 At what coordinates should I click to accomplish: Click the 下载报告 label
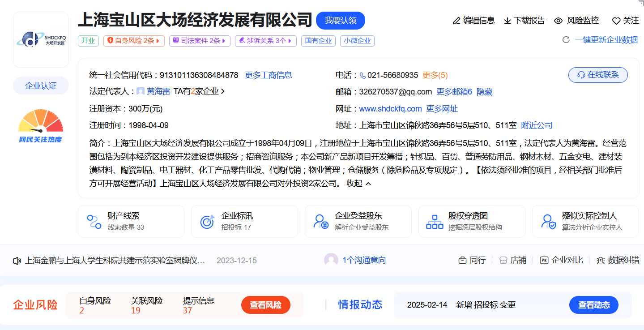coord(529,21)
